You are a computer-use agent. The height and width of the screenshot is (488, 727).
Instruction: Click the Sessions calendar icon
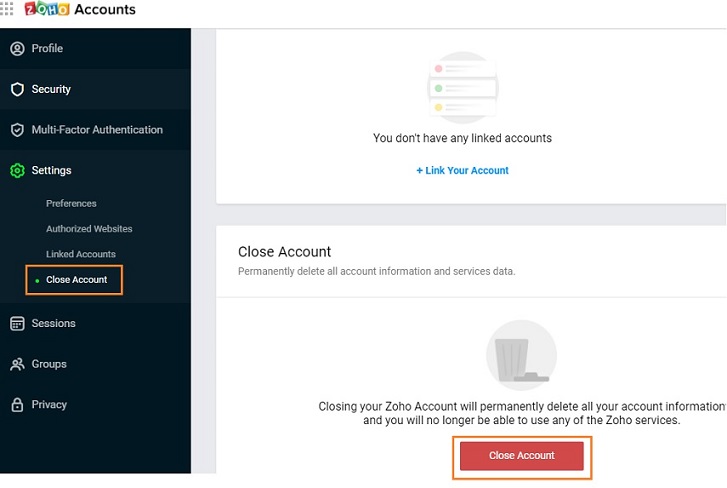17,324
